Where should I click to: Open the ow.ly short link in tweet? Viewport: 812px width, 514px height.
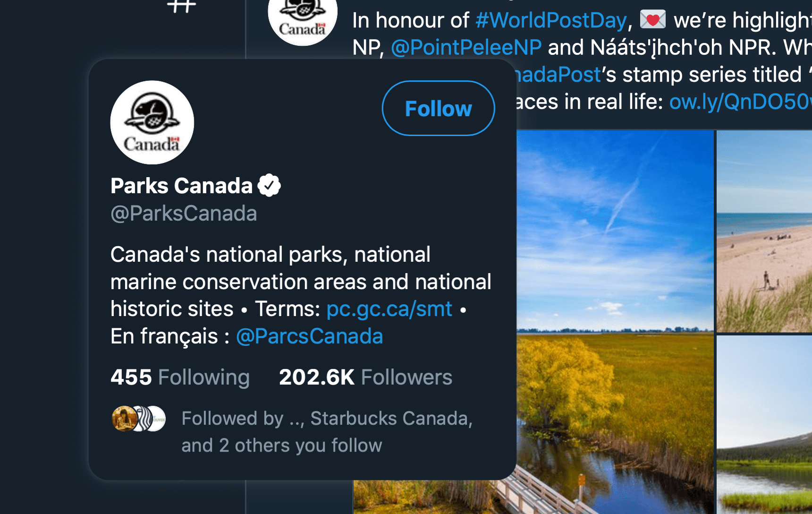(740, 102)
